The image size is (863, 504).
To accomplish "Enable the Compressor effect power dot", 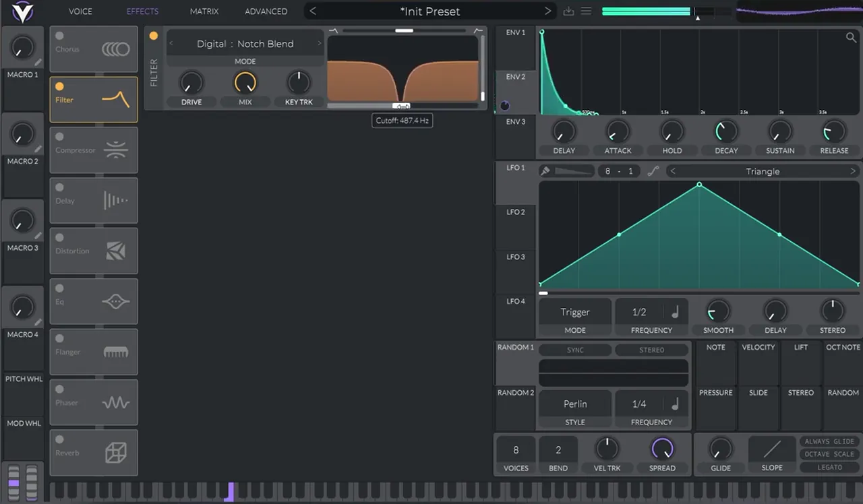I will 59,137.
